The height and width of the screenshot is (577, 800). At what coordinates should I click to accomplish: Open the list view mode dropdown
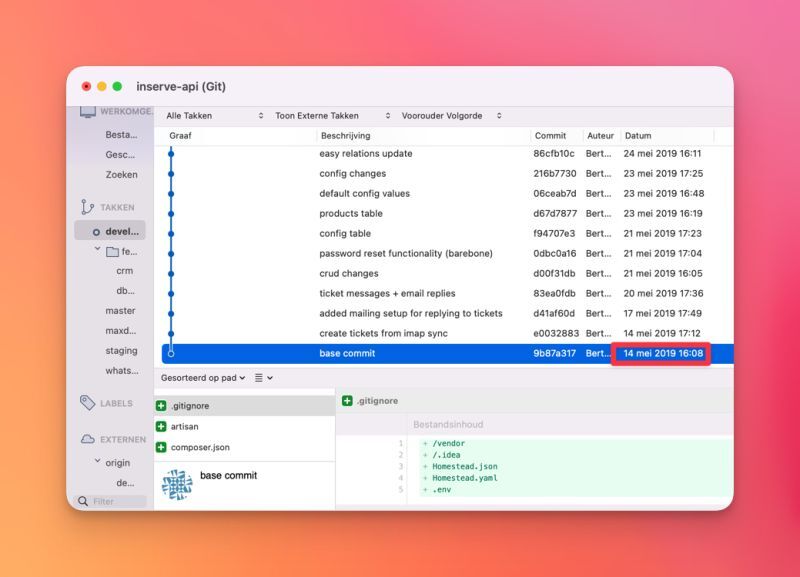[263, 378]
